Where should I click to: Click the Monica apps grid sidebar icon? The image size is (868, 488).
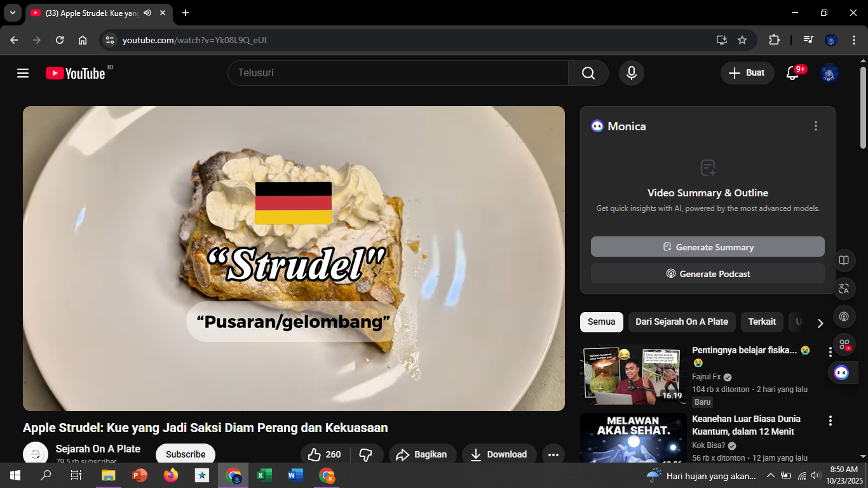pos(844,344)
